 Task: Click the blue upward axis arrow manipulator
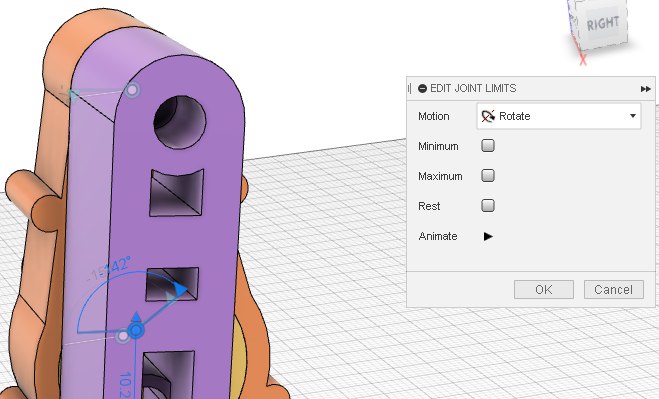pos(136,317)
